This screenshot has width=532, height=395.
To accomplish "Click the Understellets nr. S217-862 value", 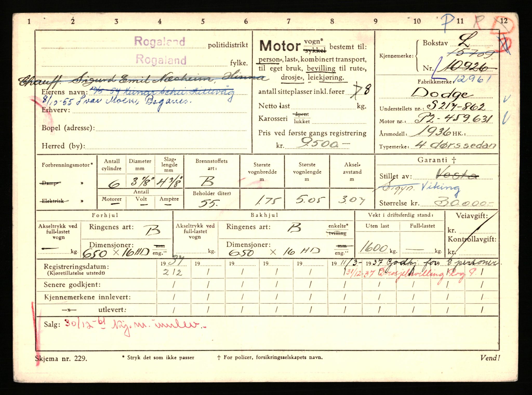I will (456, 106).
